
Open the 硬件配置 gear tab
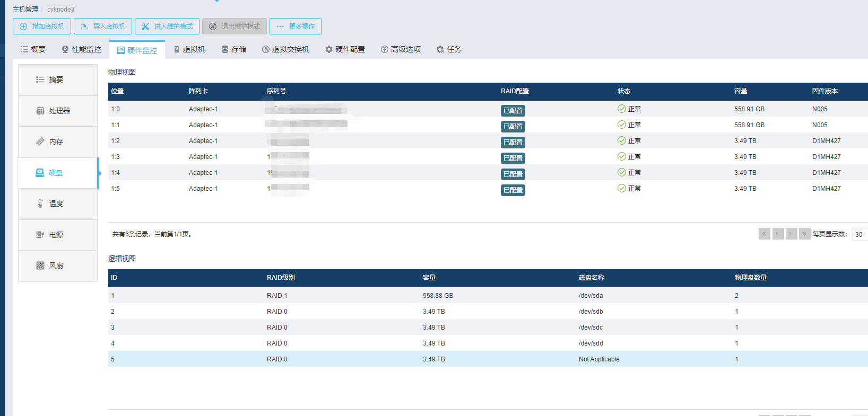345,49
